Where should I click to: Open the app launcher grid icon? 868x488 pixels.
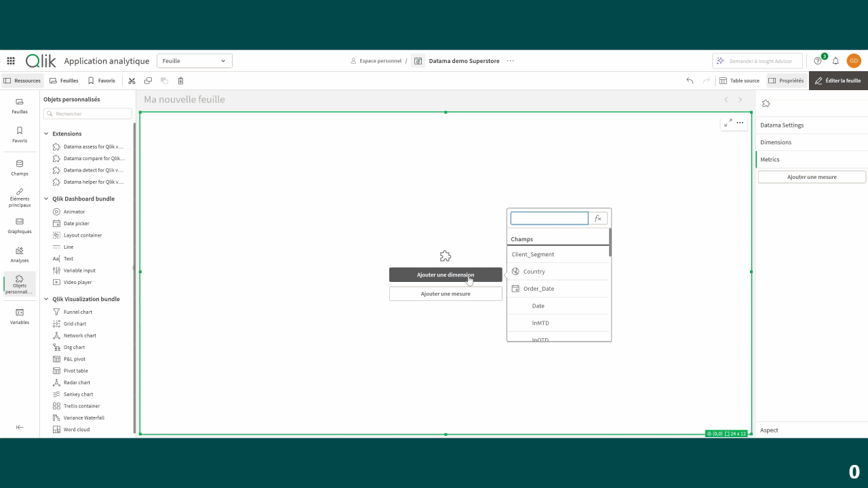(x=11, y=61)
